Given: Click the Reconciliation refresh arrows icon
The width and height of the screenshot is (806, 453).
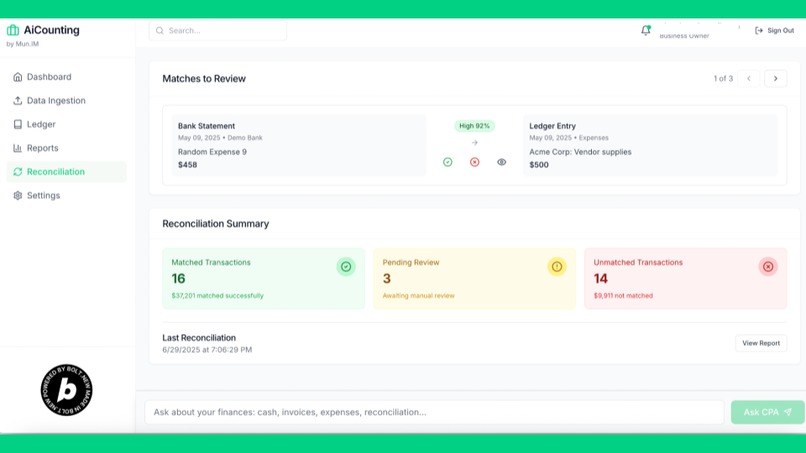Looking at the screenshot, I should [x=17, y=172].
